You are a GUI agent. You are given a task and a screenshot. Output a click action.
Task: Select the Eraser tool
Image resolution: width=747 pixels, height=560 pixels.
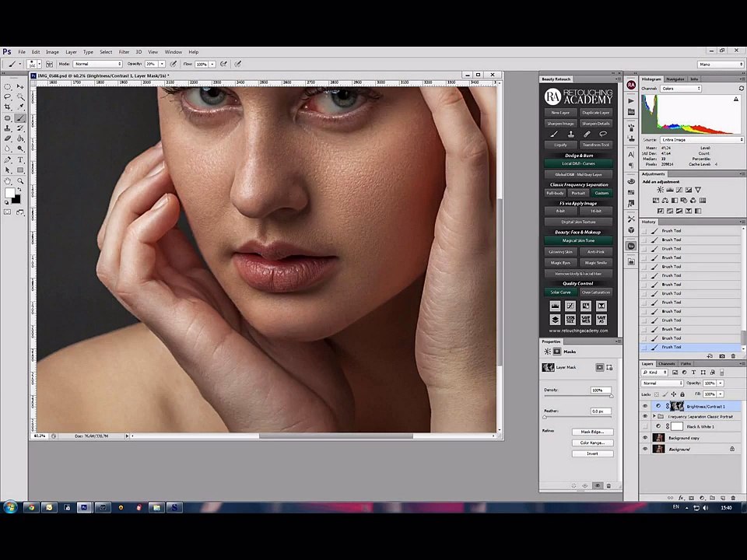tap(8, 138)
